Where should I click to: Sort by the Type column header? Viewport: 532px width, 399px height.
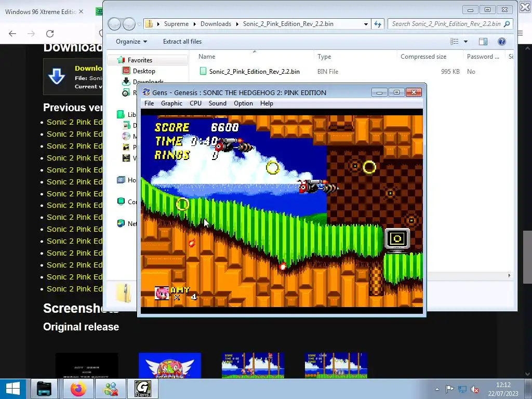pyautogui.click(x=324, y=57)
